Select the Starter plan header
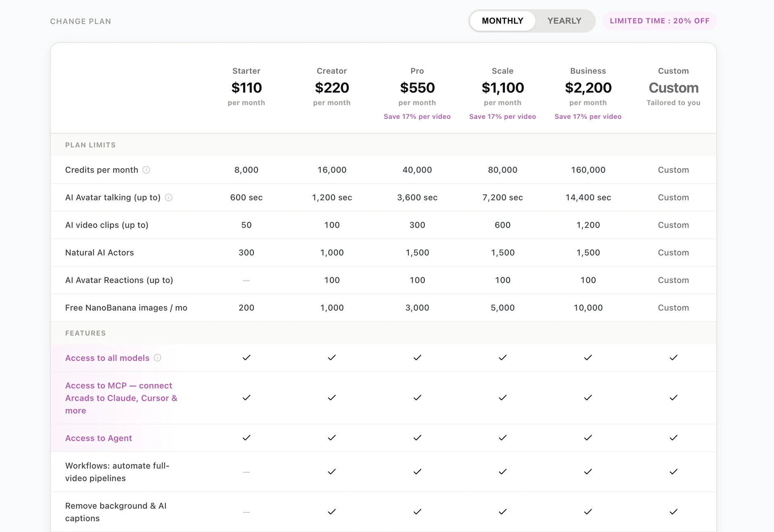774x532 pixels. tap(246, 71)
